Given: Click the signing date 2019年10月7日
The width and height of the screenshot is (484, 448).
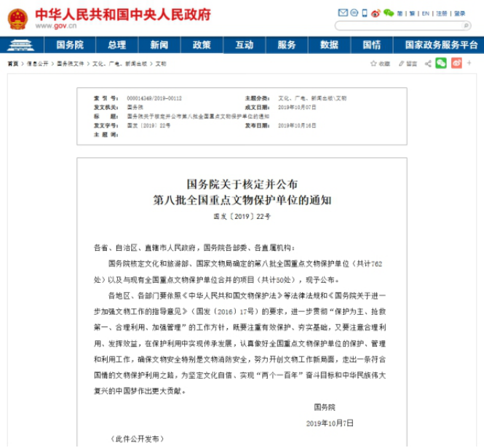Looking at the screenshot, I should pos(330,423).
